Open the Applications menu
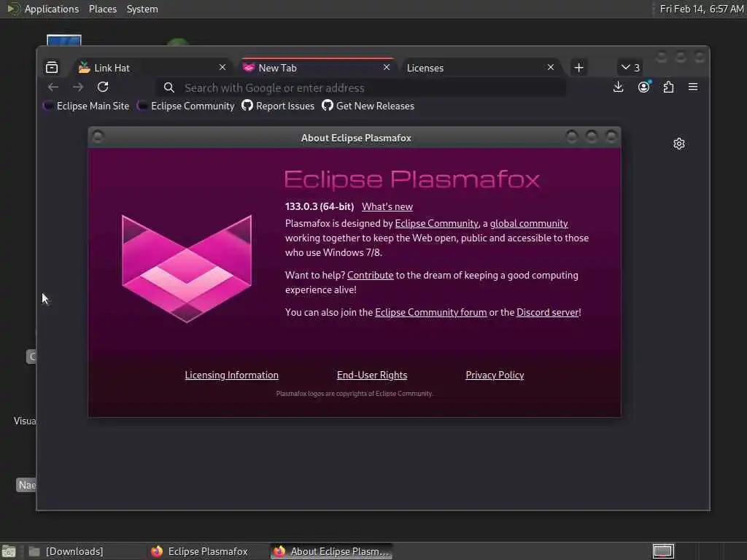747x560 pixels. pyautogui.click(x=52, y=9)
